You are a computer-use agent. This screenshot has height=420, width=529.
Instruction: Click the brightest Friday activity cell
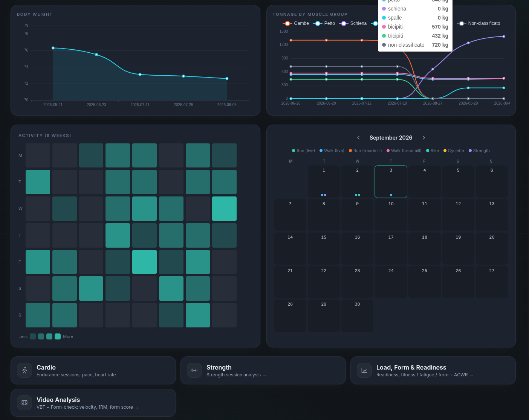(x=144, y=262)
